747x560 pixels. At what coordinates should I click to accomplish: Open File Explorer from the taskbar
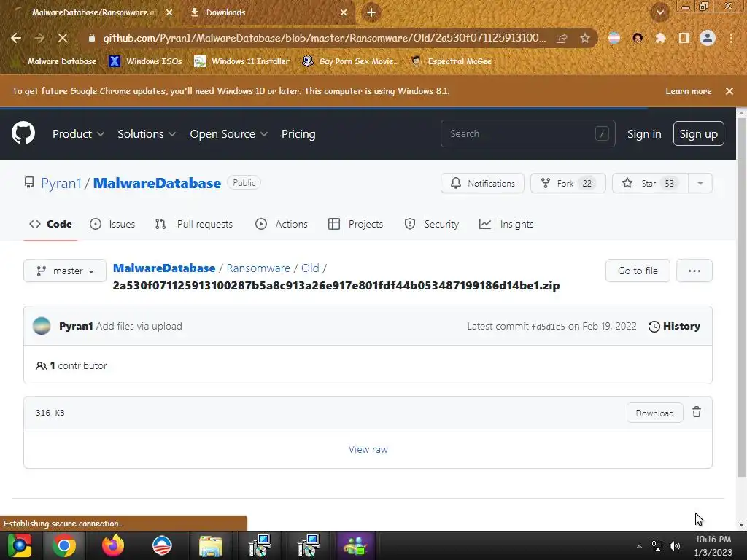pyautogui.click(x=211, y=545)
